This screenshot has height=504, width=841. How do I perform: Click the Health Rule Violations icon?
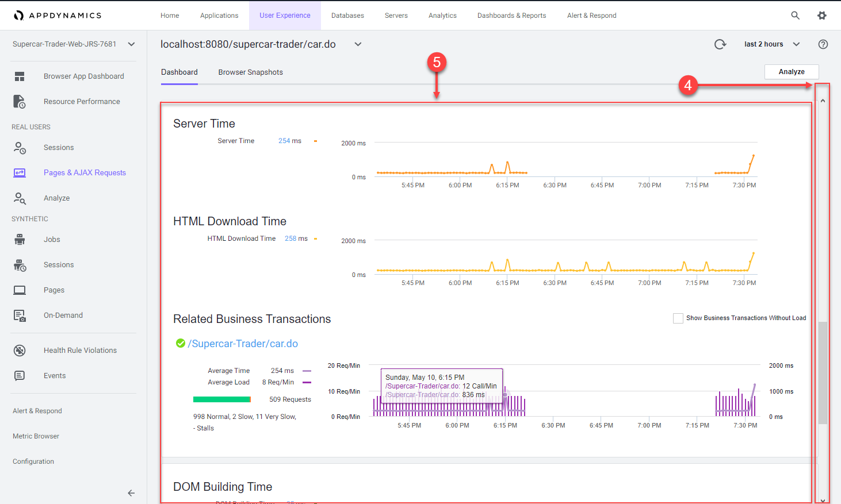click(x=20, y=351)
